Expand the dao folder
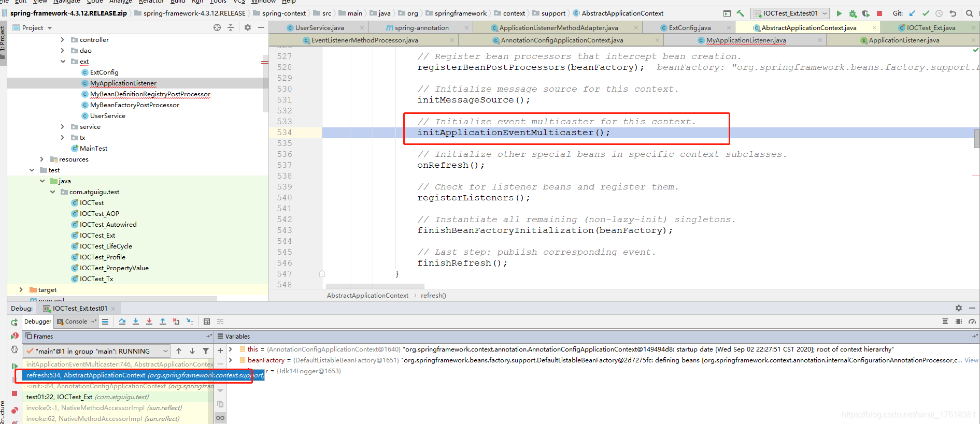 63,50
